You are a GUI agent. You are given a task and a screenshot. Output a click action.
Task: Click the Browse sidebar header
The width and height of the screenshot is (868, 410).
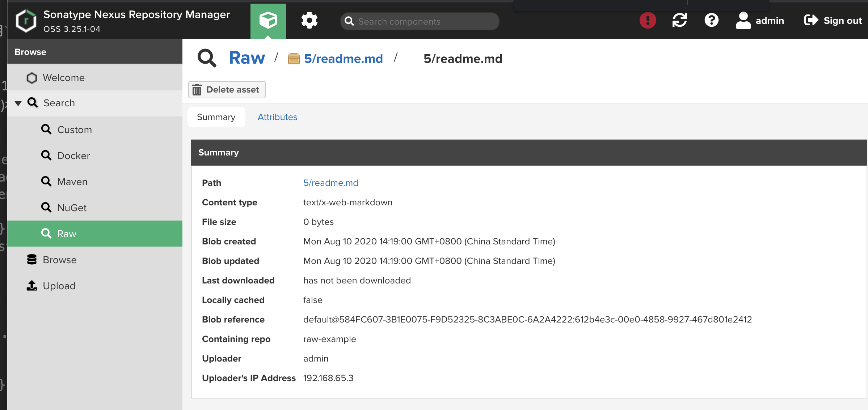(x=95, y=52)
